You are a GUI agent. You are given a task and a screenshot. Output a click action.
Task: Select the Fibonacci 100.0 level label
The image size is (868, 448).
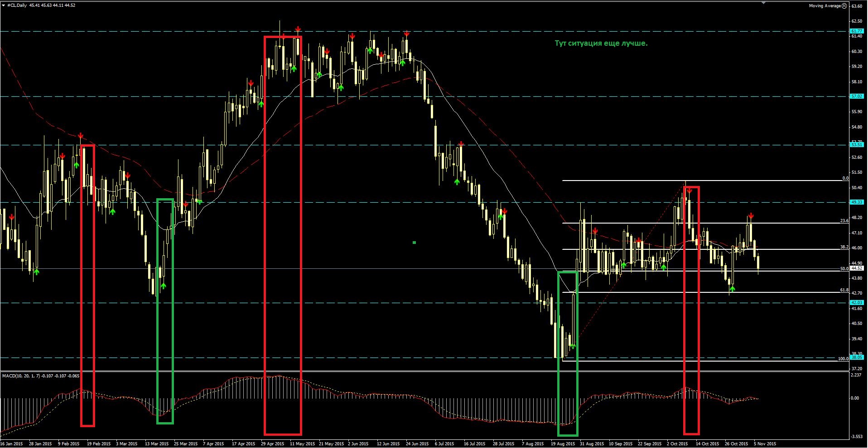tap(843, 359)
